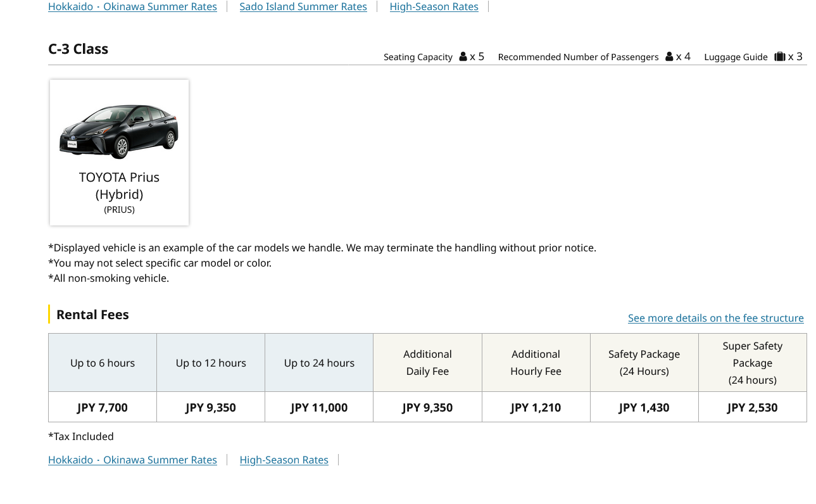
Task: Open bottom Hokkaido Okinawa Summer Rates link
Action: coord(132,460)
